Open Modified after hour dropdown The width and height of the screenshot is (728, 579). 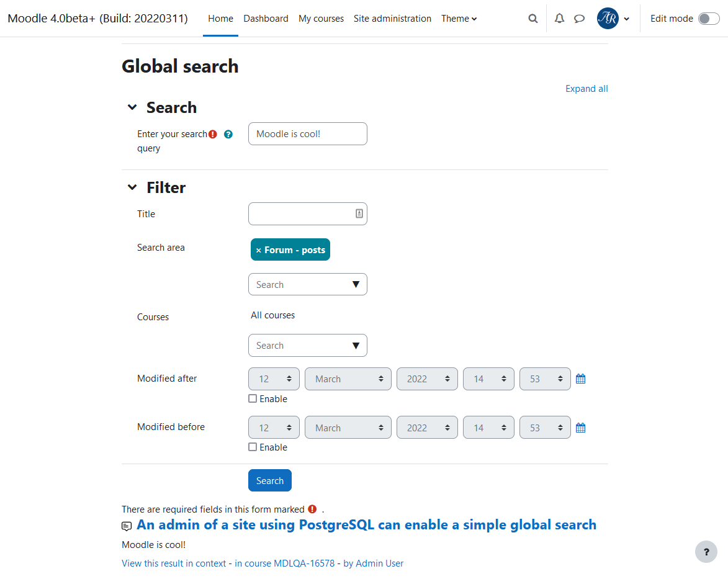pyautogui.click(x=488, y=379)
